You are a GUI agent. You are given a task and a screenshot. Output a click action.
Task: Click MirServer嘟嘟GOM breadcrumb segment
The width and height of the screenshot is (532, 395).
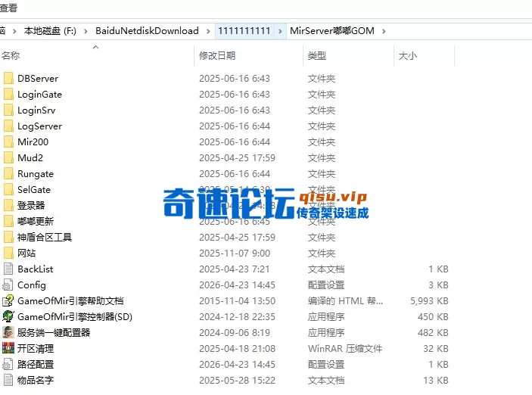point(332,31)
